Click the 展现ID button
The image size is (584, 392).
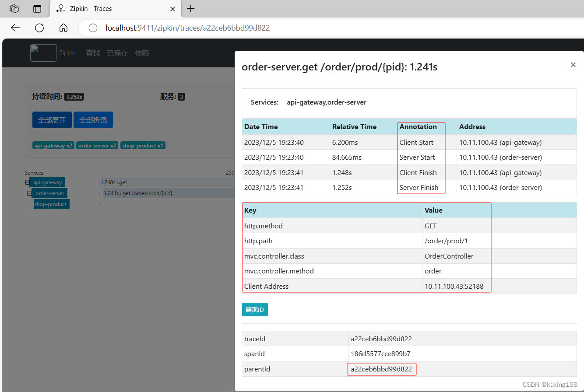click(255, 309)
